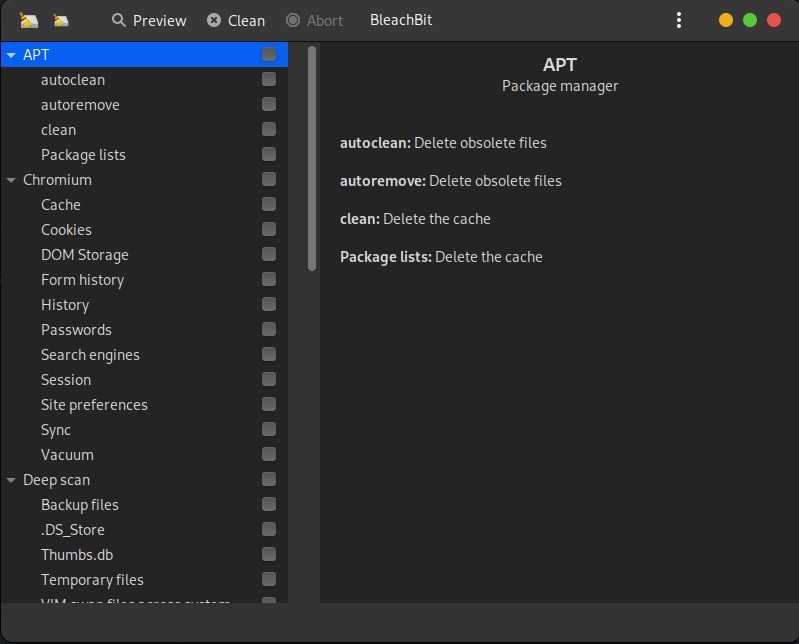Screen dimensions: 799x644
Task: Select the Backup files tree item
Action: tap(79, 505)
